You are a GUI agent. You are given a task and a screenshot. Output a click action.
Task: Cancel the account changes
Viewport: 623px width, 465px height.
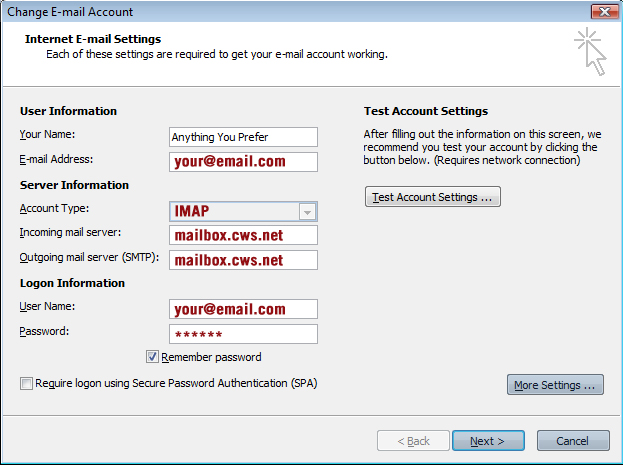pyautogui.click(x=572, y=441)
